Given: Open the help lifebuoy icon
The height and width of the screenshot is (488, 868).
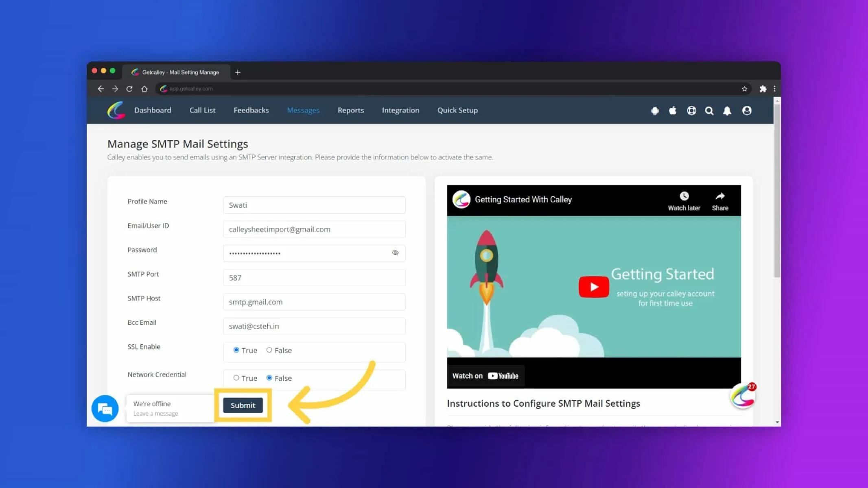Looking at the screenshot, I should pyautogui.click(x=691, y=111).
